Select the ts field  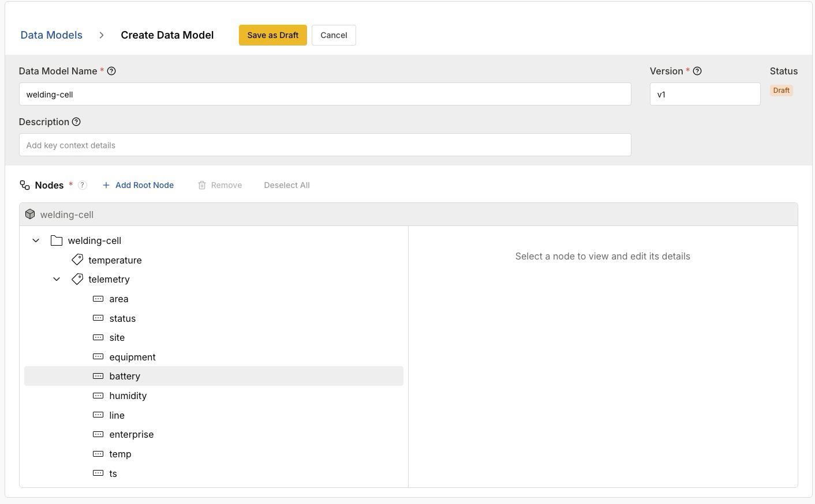[113, 473]
